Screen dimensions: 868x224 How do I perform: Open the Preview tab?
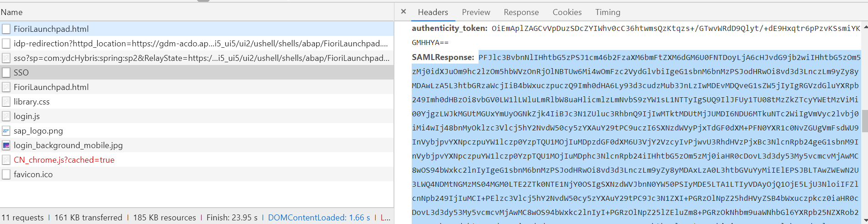click(476, 12)
